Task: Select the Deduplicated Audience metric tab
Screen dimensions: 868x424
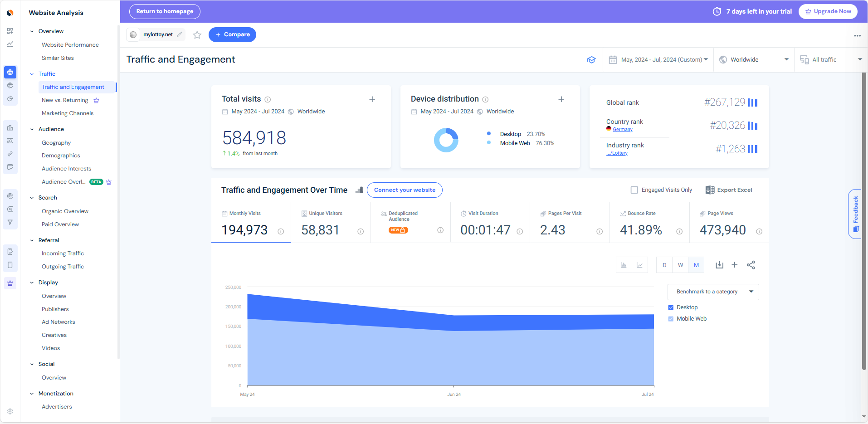Action: [410, 223]
